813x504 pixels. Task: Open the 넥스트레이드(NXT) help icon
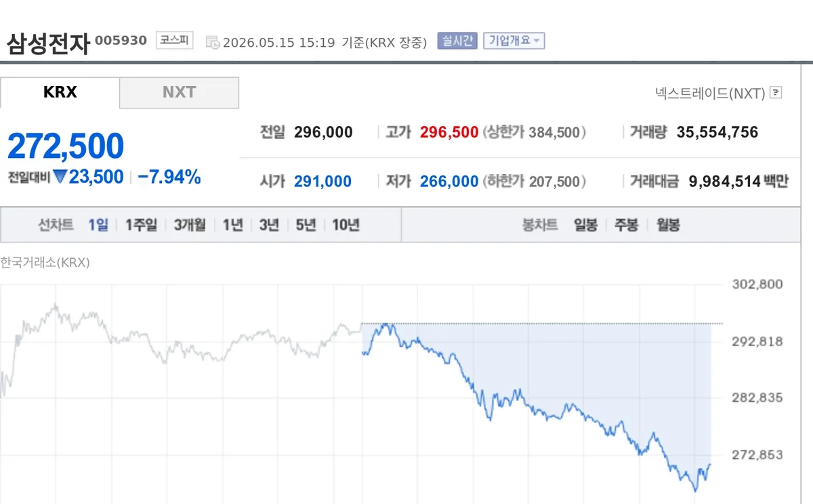tap(776, 93)
